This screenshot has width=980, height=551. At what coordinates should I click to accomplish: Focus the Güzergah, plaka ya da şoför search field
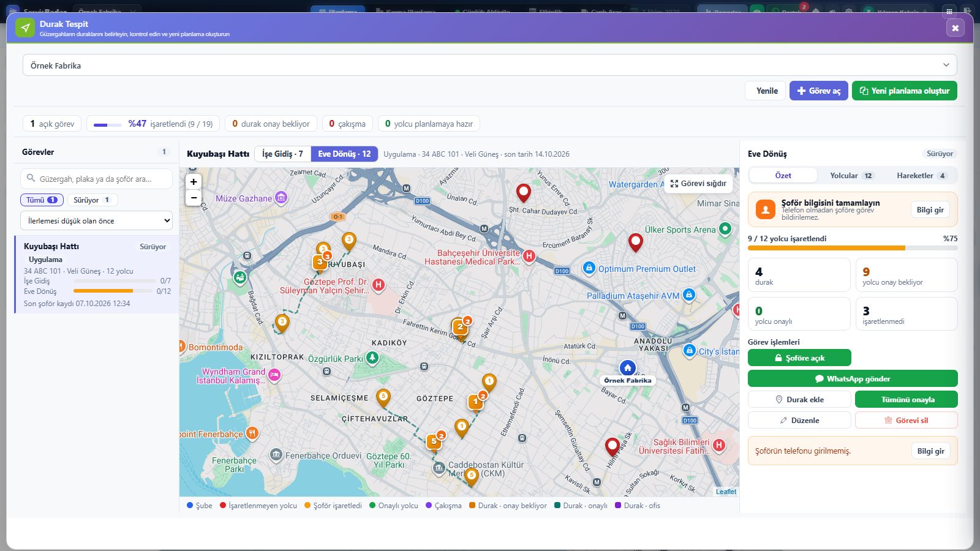[x=96, y=179]
